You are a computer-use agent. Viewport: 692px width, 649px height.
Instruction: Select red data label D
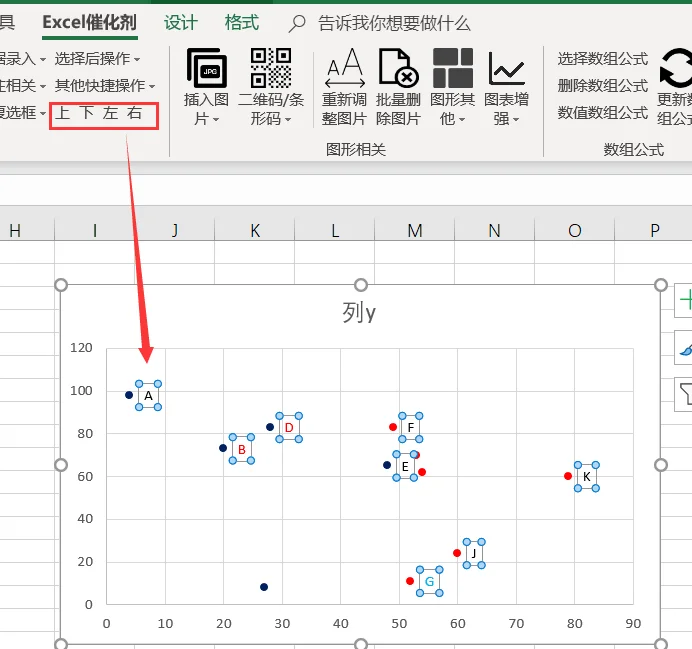click(x=289, y=428)
